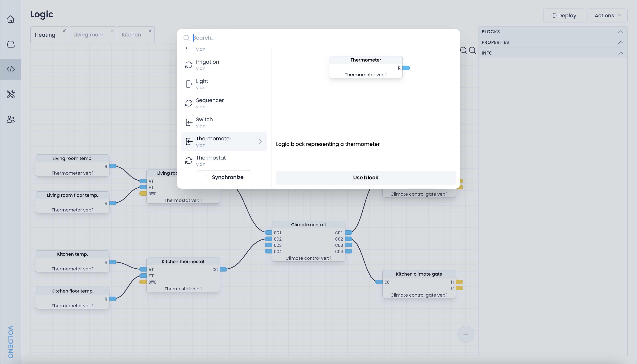The image size is (637, 364).
Task: Select the Logic code icon in the sidebar
Action: pyautogui.click(x=11, y=69)
